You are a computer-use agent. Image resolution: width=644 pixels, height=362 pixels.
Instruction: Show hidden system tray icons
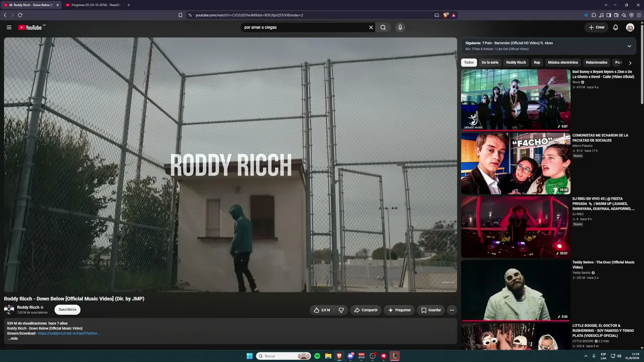(x=586, y=356)
